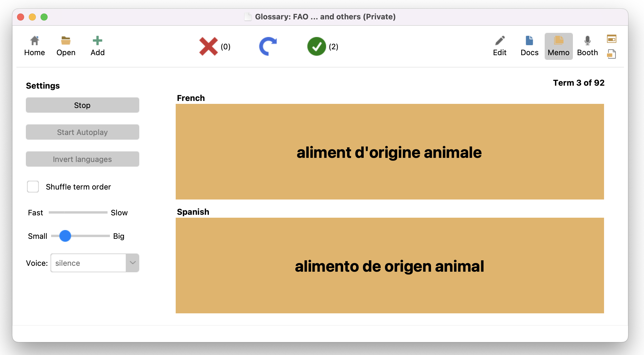Click the Invert languages button
644x355 pixels.
[x=82, y=159]
